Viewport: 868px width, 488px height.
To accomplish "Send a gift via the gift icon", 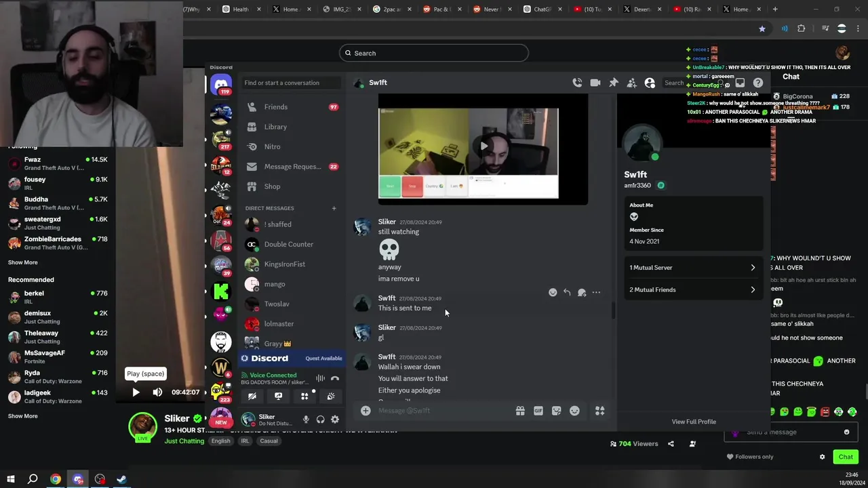I will click(520, 411).
